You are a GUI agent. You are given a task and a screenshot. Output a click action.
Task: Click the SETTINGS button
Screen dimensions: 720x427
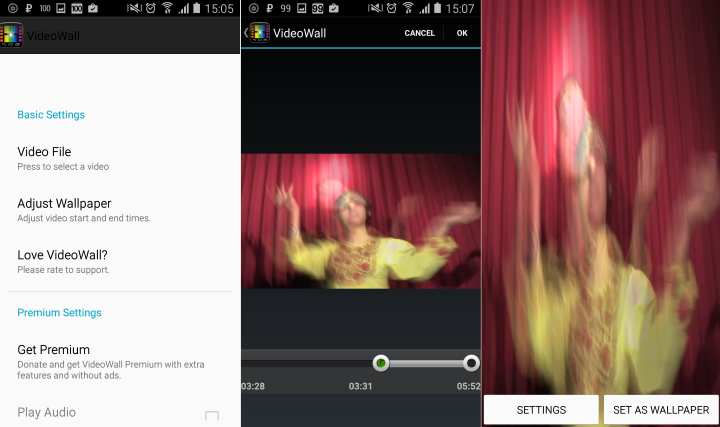point(541,410)
